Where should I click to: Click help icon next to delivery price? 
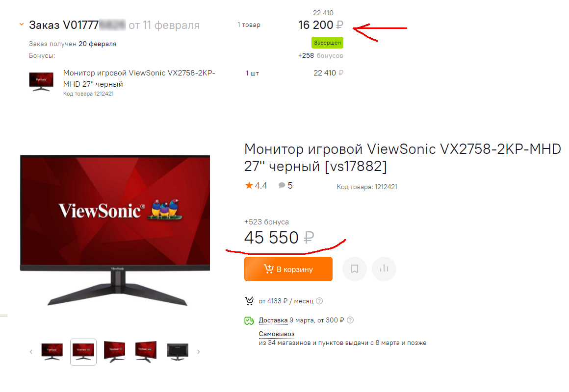350,320
